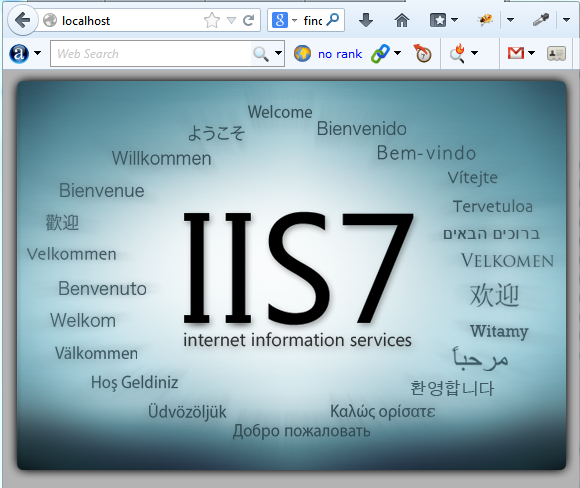Click the globe site identity icon

[x=50, y=20]
